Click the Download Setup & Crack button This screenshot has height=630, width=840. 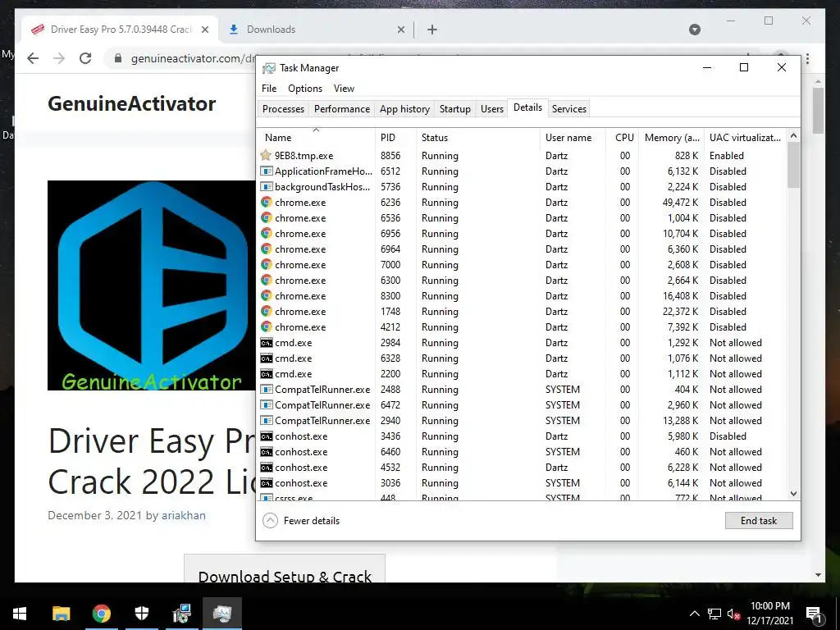click(x=285, y=569)
